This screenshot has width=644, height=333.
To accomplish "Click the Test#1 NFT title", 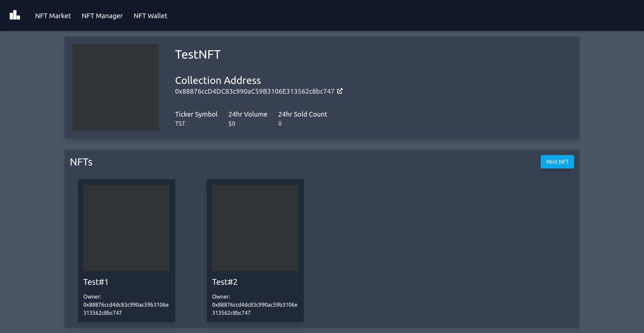I will [96, 282].
